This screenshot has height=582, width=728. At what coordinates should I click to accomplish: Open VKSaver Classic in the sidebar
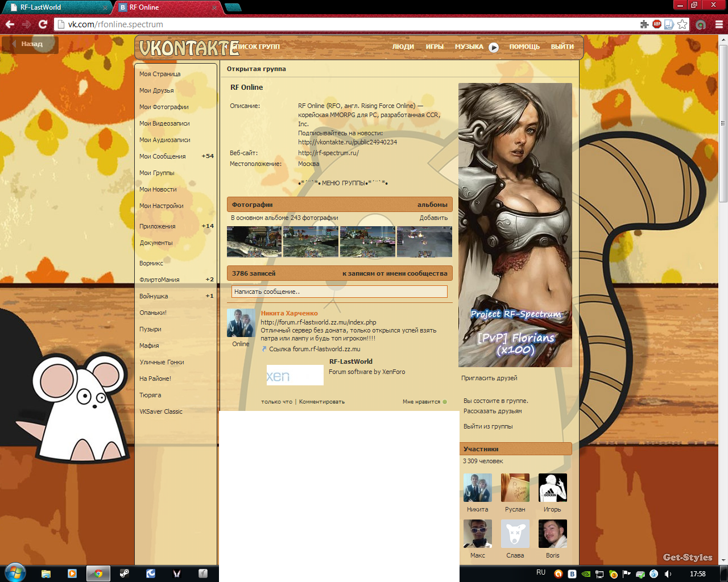[161, 411]
